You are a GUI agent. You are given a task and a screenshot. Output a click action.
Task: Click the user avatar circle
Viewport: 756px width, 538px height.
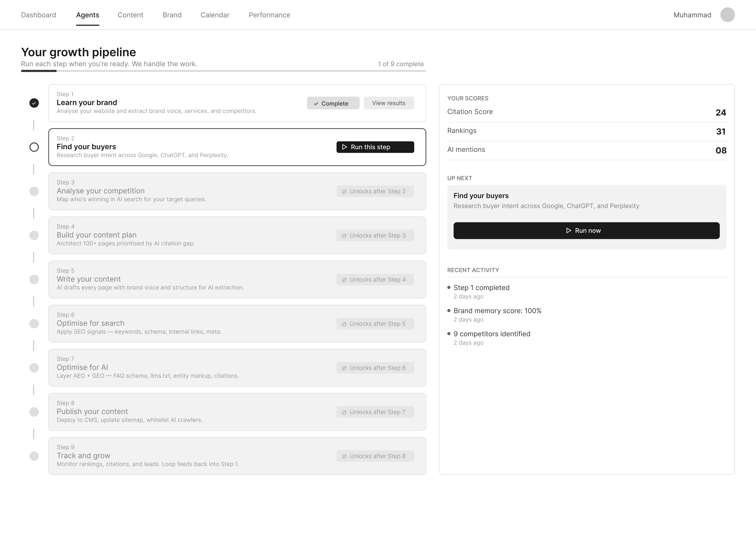(x=728, y=15)
